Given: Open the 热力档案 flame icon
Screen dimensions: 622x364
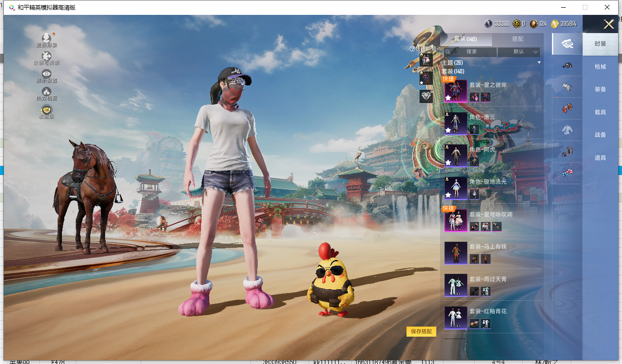Looking at the screenshot, I should click(47, 91).
